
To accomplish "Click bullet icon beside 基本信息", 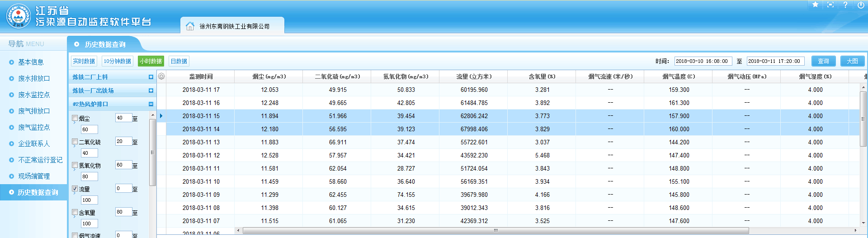I will [x=12, y=62].
